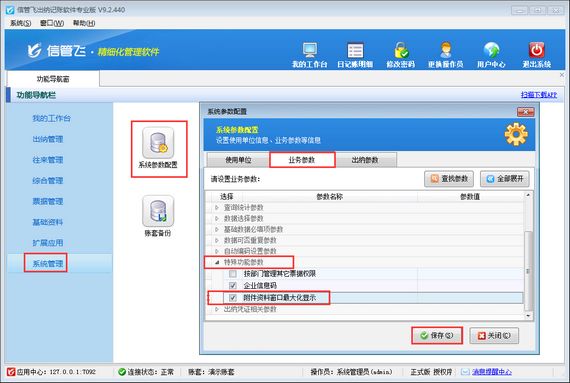This screenshot has width=570, height=383.
Task: Open the 日记账明细 toolbar icon
Action: pyautogui.click(x=355, y=50)
